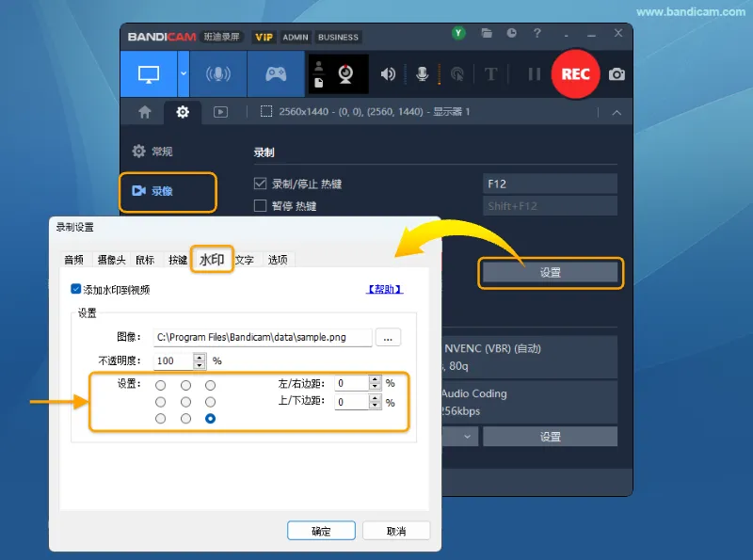
Task: Click the green Y account icon
Action: 458,33
